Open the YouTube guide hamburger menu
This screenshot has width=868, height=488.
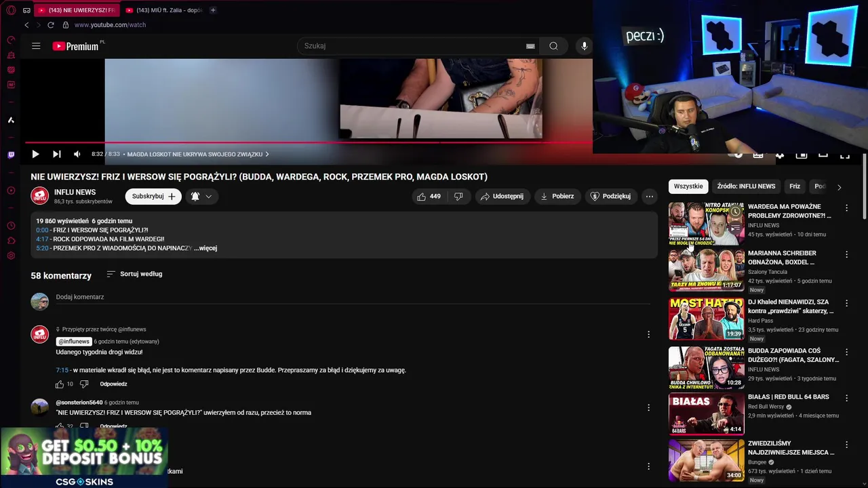click(x=36, y=46)
